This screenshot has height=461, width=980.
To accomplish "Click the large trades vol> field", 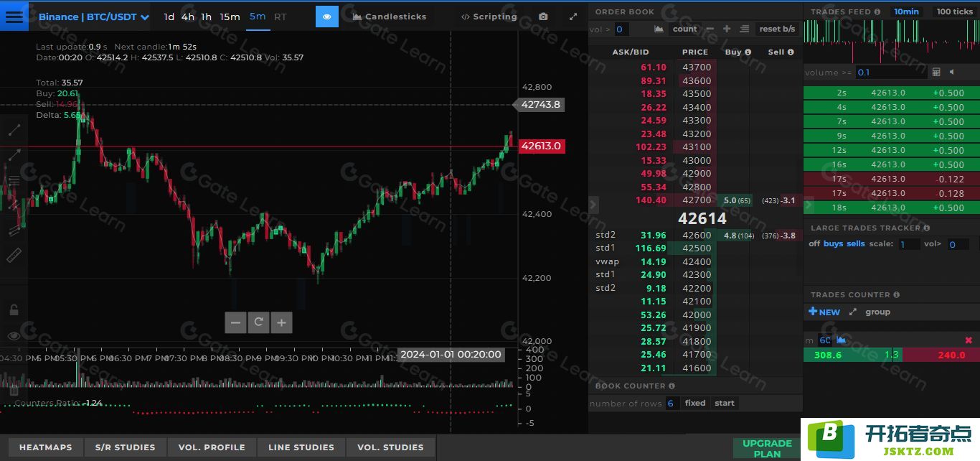I will 958,244.
